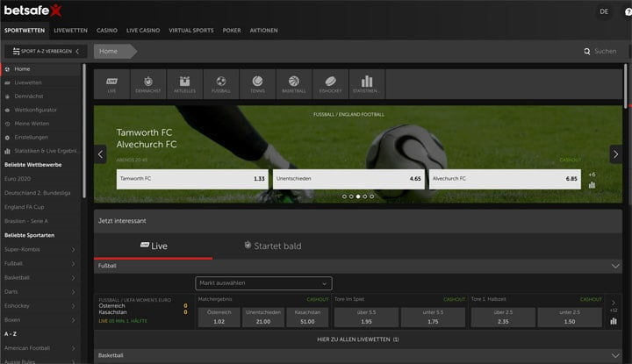Bet on Unentschieden at 4.65
Viewport: 632px width, 364px height.
pyautogui.click(x=348, y=179)
